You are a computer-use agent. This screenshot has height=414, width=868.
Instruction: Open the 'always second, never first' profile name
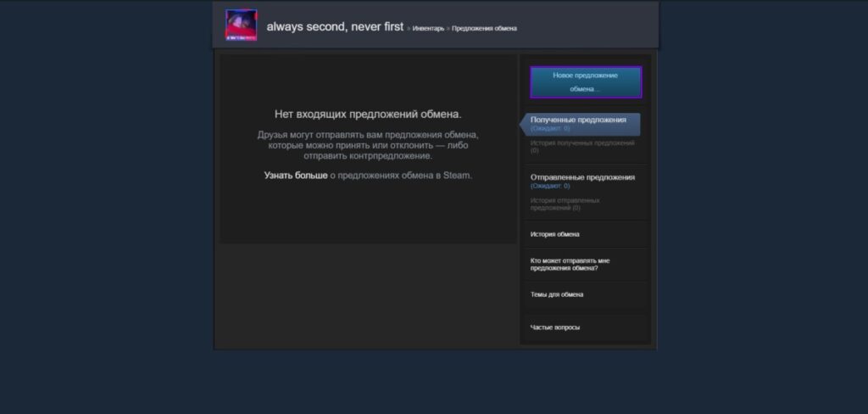(x=335, y=26)
